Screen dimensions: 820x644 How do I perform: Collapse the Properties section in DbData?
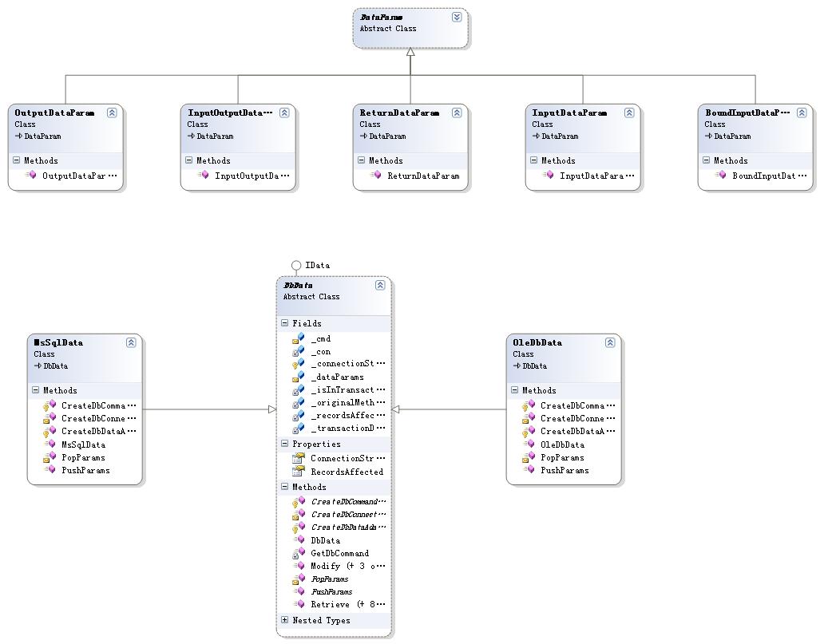pos(285,444)
